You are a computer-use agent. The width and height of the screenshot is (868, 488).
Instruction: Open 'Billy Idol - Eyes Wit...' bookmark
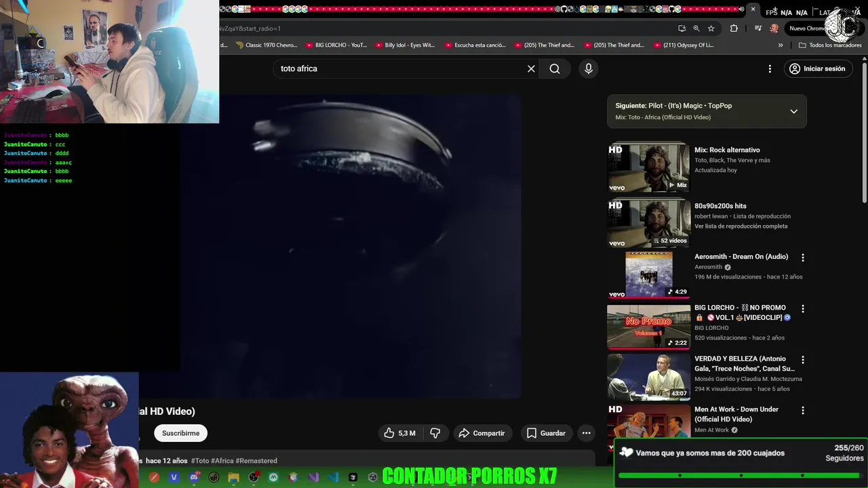(405, 45)
